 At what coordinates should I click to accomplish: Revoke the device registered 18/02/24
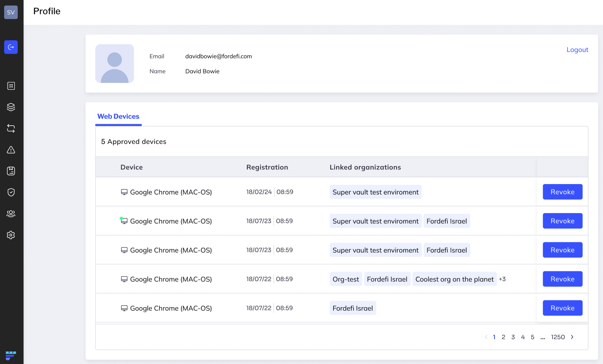coord(562,192)
